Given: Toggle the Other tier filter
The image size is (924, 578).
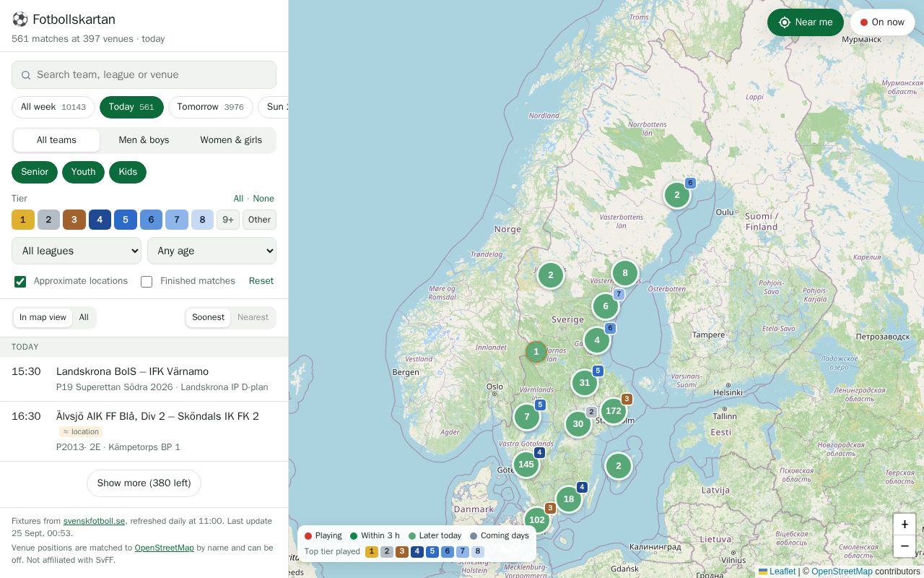Looking at the screenshot, I should point(259,220).
